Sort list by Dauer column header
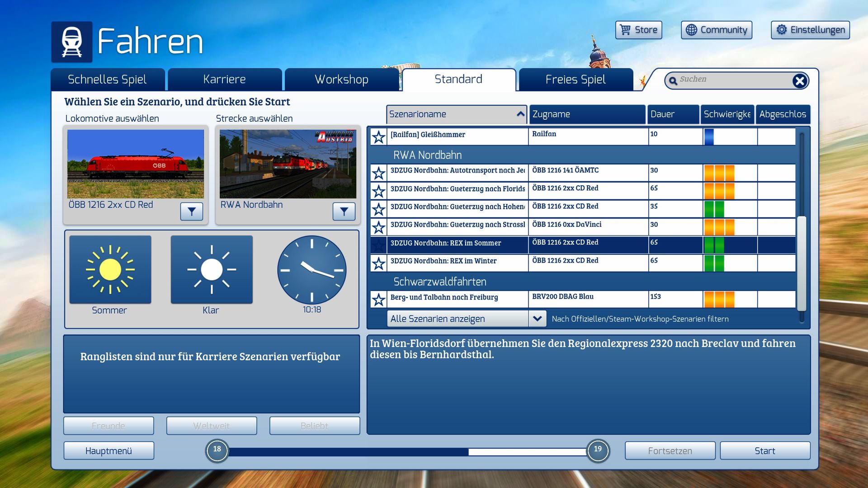Image resolution: width=868 pixels, height=488 pixels. [673, 114]
